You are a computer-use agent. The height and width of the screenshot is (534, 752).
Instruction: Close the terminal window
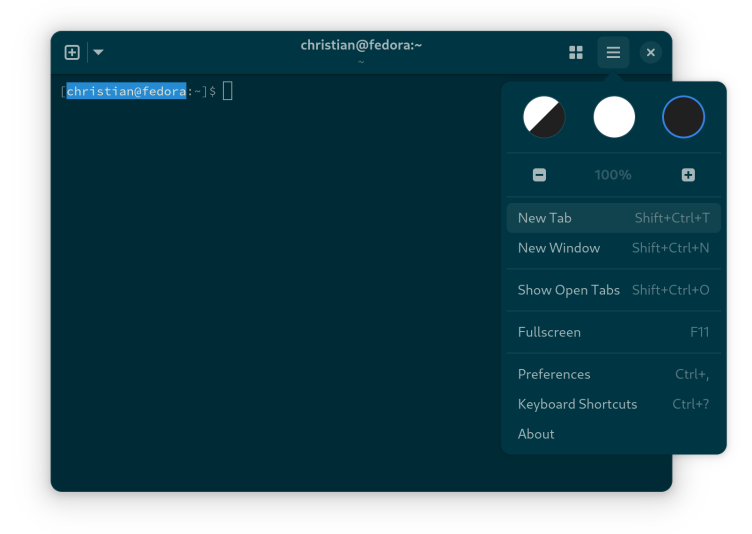(x=650, y=52)
